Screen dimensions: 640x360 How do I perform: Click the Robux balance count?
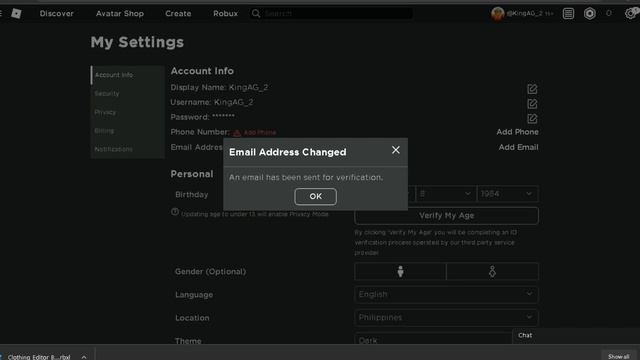click(609, 13)
